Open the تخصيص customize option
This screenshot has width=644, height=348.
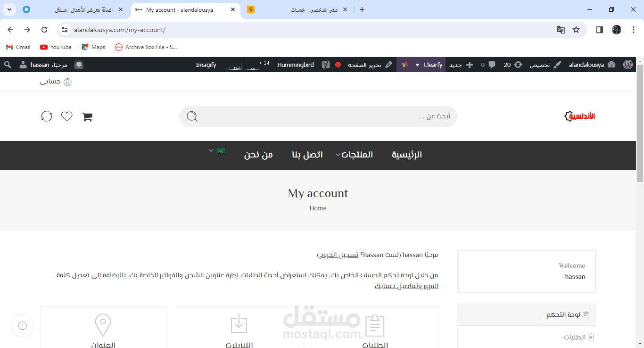(x=545, y=65)
